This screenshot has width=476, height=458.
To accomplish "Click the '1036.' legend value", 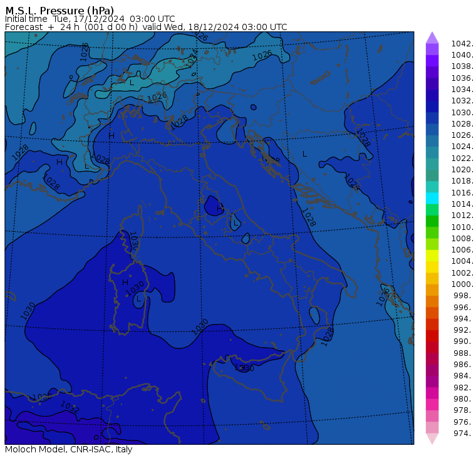I will pos(462,78).
